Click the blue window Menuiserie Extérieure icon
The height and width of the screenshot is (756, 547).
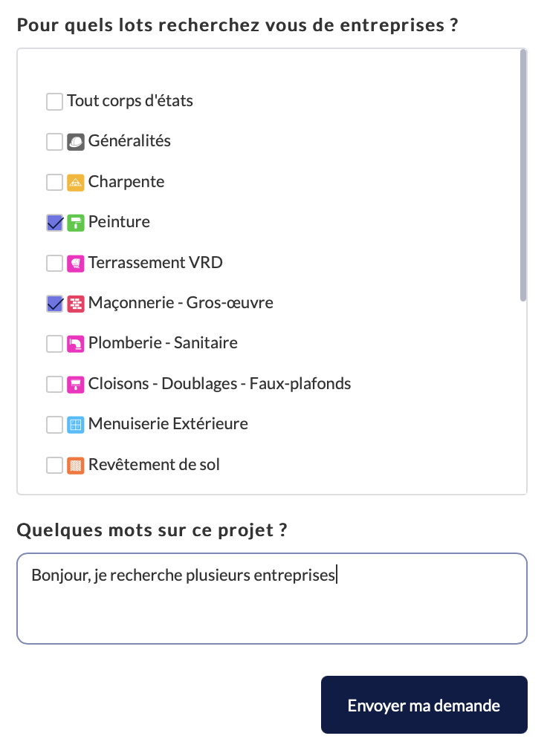click(x=76, y=425)
